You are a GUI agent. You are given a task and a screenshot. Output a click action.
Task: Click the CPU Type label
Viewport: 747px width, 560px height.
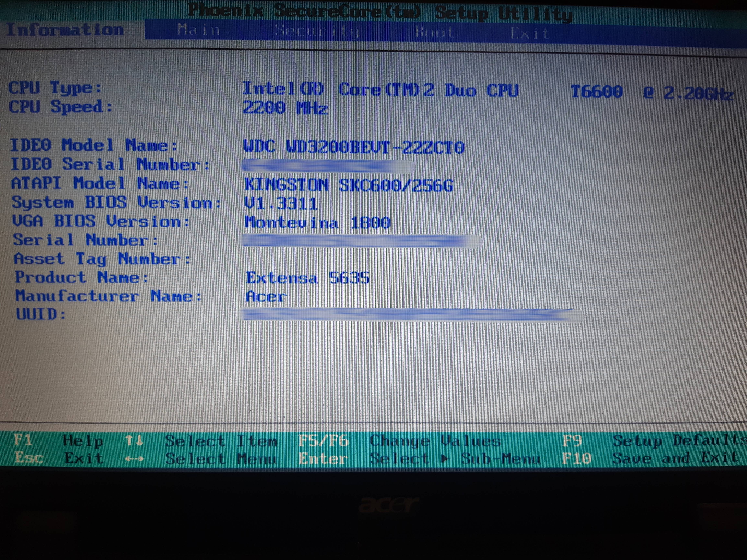pos(55,88)
